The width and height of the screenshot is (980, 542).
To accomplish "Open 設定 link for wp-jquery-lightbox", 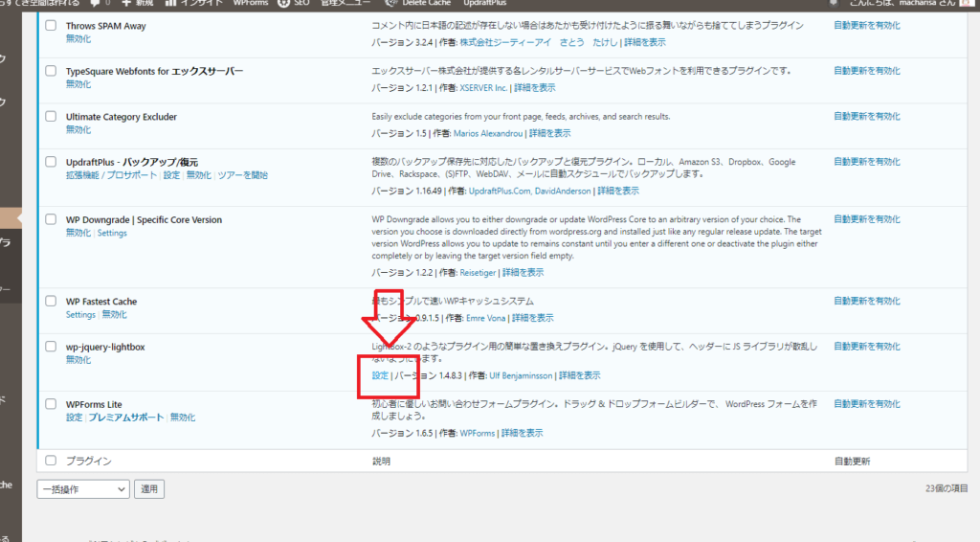I will [380, 375].
